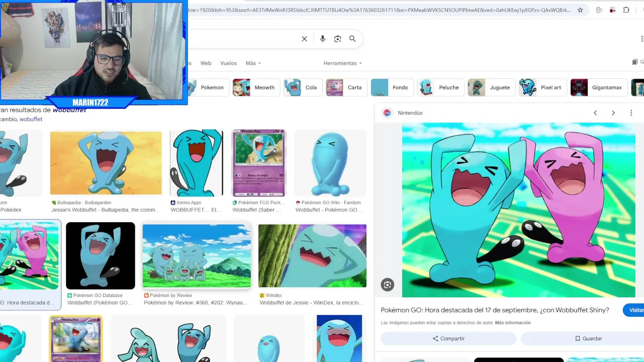Filter images by Meowth chip

256,87
